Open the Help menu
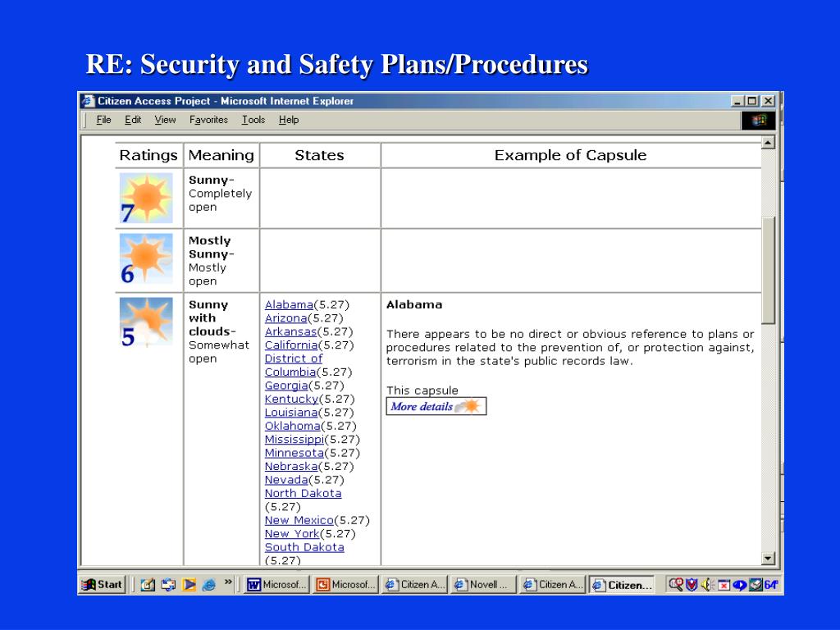The height and width of the screenshot is (630, 840). coord(288,120)
